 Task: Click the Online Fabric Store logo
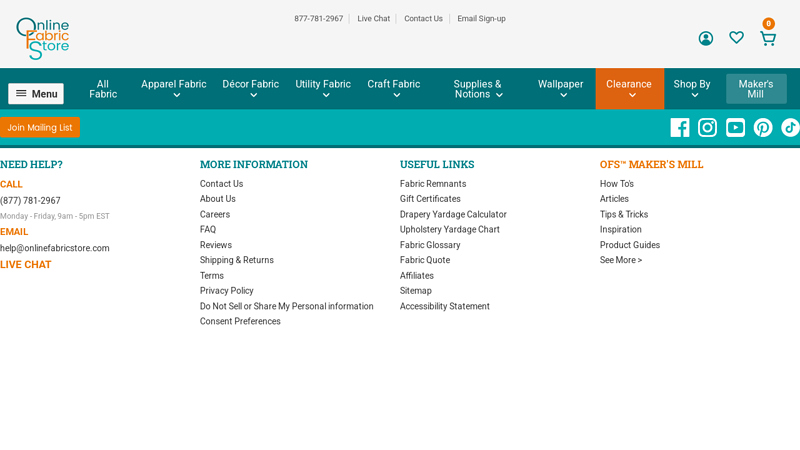pyautogui.click(x=43, y=38)
